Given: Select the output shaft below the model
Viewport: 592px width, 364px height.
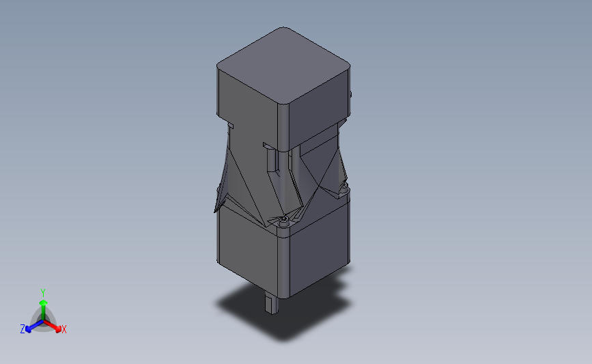Looking at the screenshot, I should coord(271,304).
